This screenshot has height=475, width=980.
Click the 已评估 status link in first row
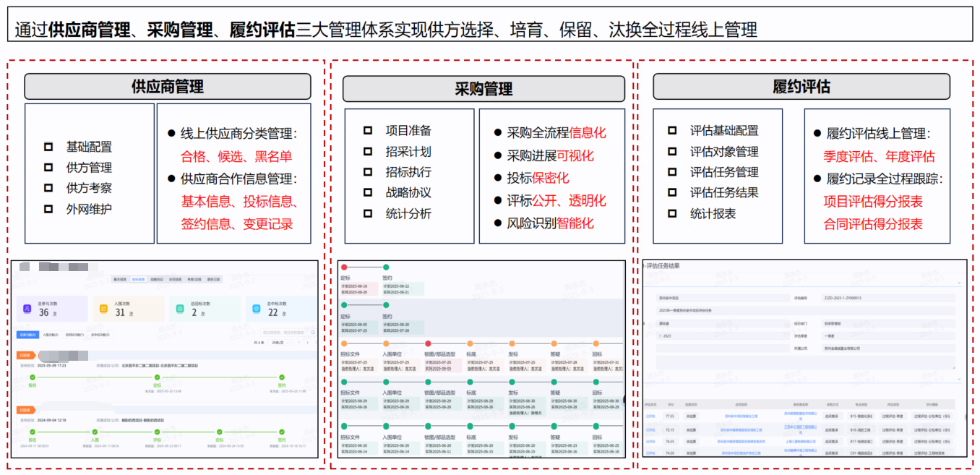point(650,416)
